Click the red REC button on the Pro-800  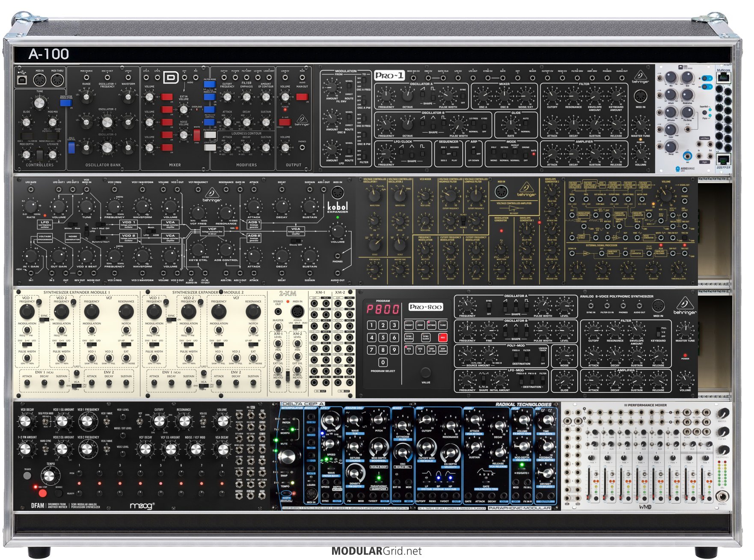pyautogui.click(x=443, y=338)
